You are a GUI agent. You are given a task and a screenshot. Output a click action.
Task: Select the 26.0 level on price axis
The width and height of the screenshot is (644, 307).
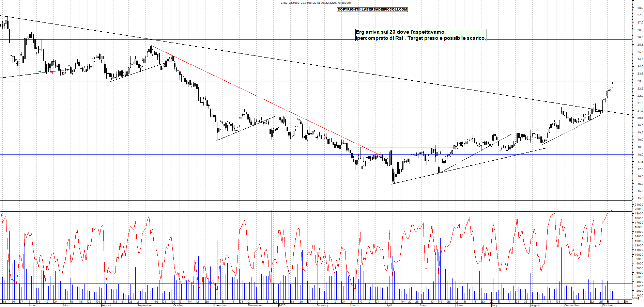pyautogui.click(x=640, y=37)
